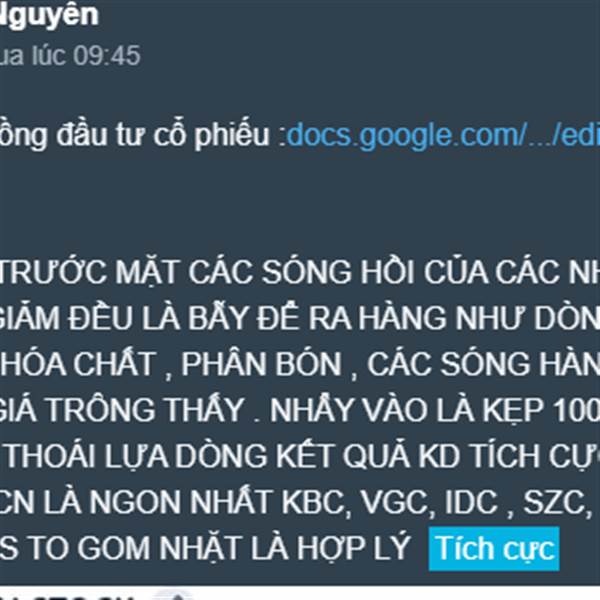
Task: Click the blue "Tích cực" tag
Action: click(x=494, y=548)
